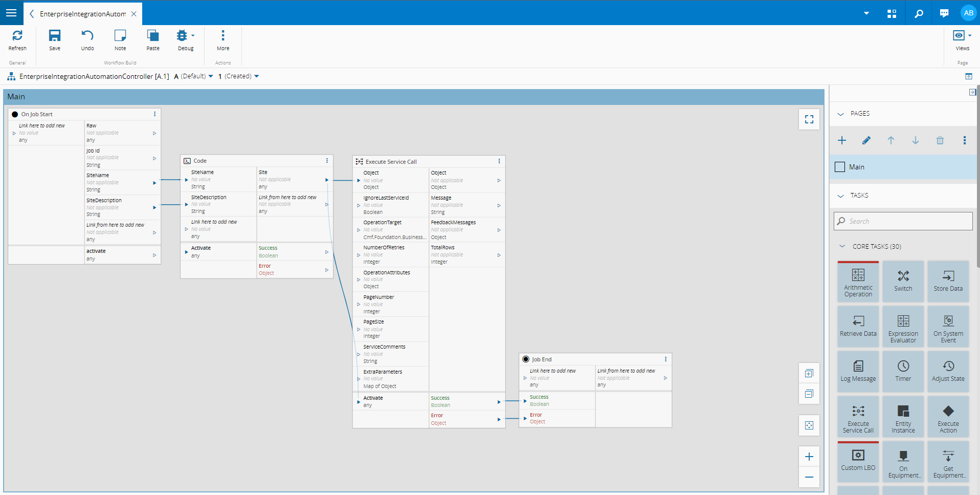Click the fullscreen canvas icon
This screenshot has width=980, height=495.
(x=809, y=119)
